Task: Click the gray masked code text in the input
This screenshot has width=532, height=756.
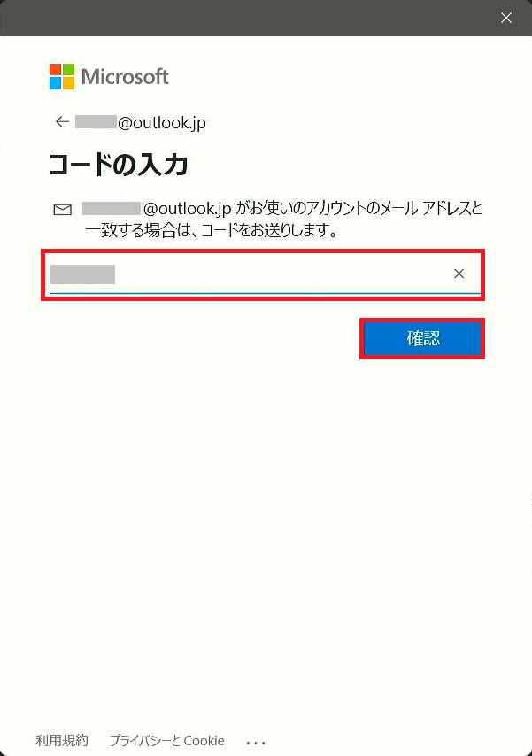Action: (x=82, y=274)
